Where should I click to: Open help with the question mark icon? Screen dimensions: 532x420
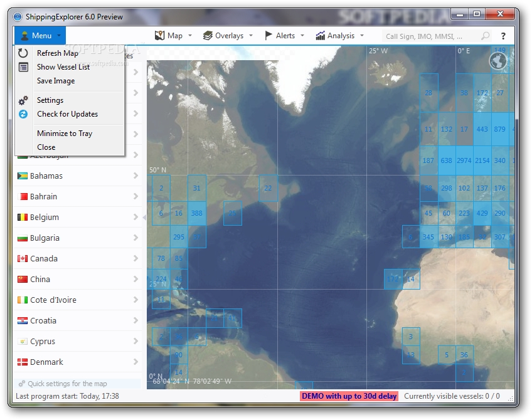coord(503,36)
